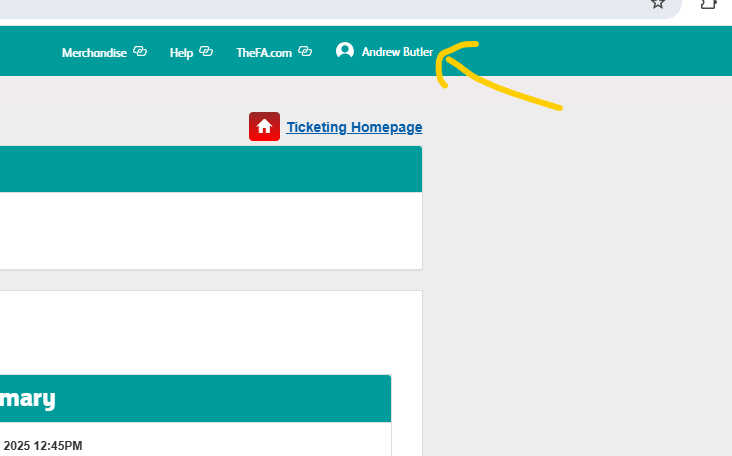The width and height of the screenshot is (732, 456).
Task: Bookmark this page with the star icon
Action: [658, 4]
